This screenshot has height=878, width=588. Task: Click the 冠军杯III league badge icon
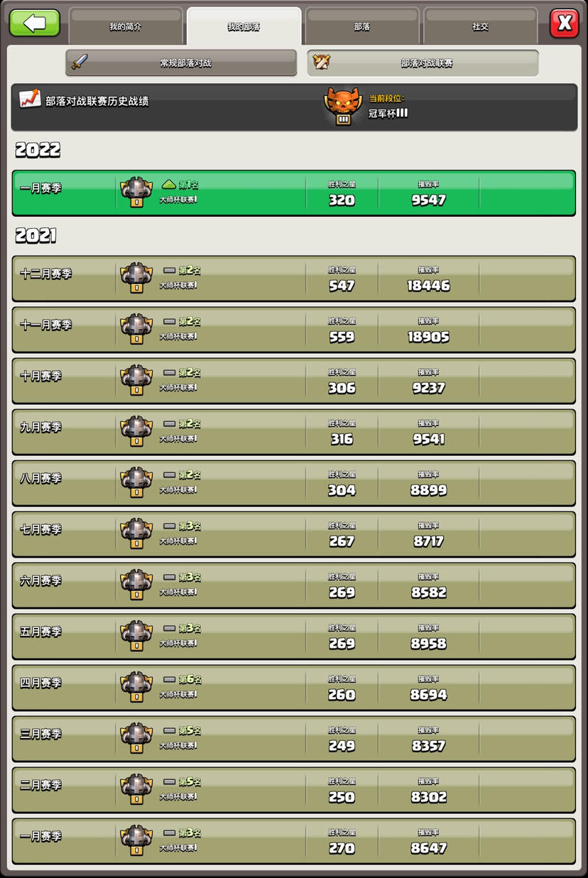point(342,107)
